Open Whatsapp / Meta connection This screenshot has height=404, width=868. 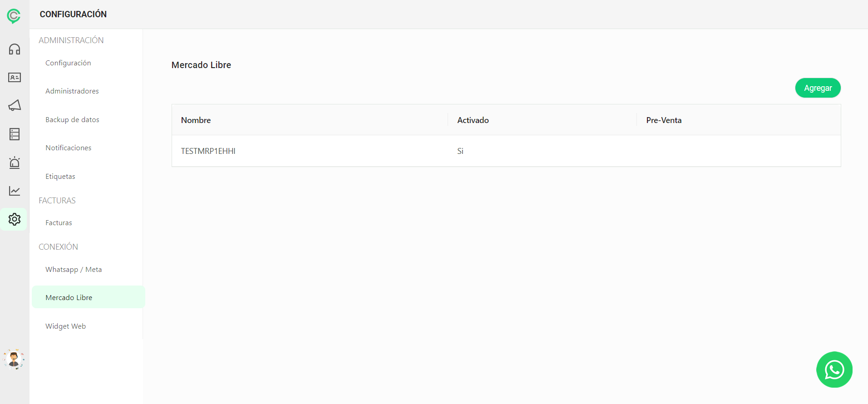coord(74,270)
